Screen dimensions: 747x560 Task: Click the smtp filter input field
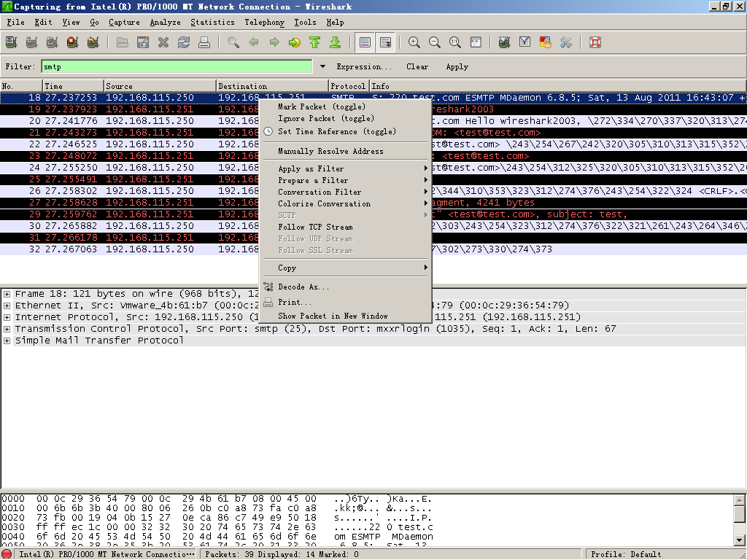(177, 66)
